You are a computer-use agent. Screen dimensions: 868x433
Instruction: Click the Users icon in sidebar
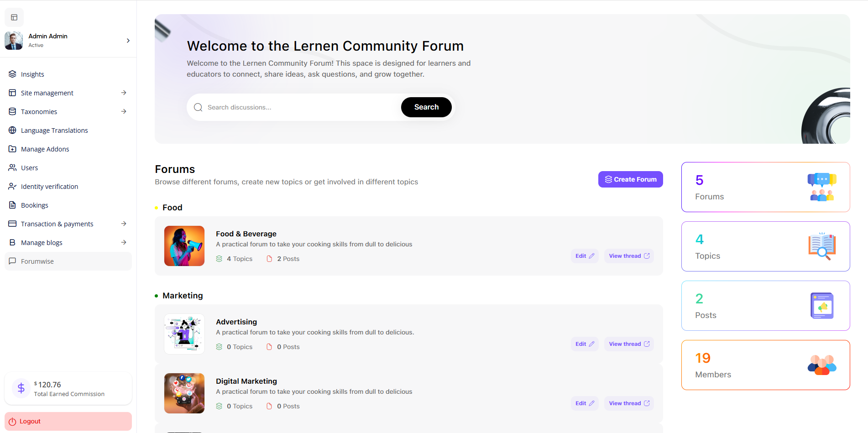tap(12, 167)
